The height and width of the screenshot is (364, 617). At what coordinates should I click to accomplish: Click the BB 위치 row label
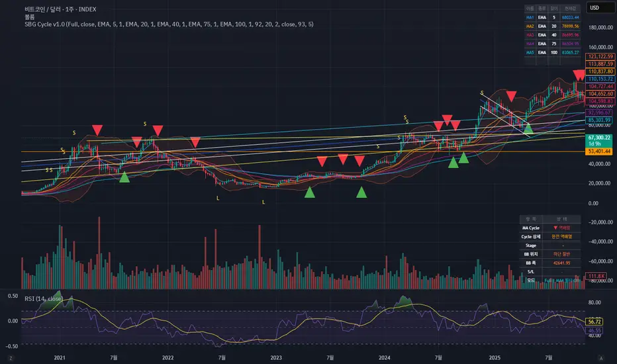coord(531,254)
